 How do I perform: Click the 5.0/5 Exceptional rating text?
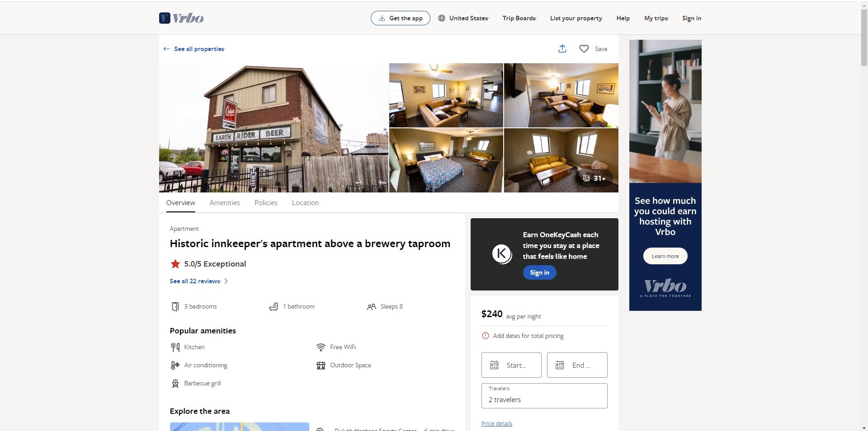(215, 264)
